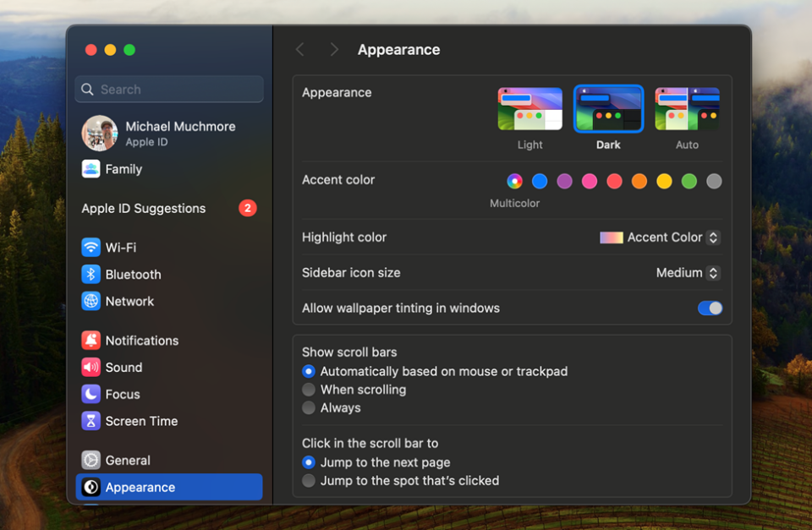Viewport: 812px width, 530px height.
Task: Click the Focus crescent moon icon
Action: (x=91, y=394)
